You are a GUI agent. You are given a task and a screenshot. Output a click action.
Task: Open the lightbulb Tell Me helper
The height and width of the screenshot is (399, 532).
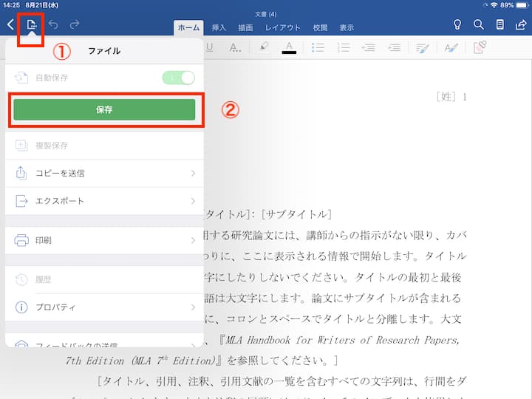[457, 24]
